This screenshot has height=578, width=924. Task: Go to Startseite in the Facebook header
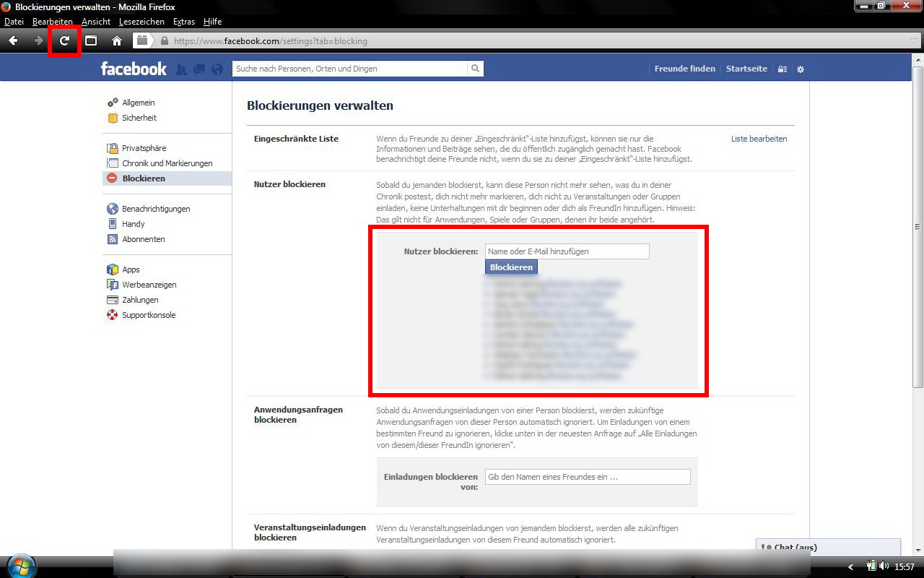click(746, 69)
